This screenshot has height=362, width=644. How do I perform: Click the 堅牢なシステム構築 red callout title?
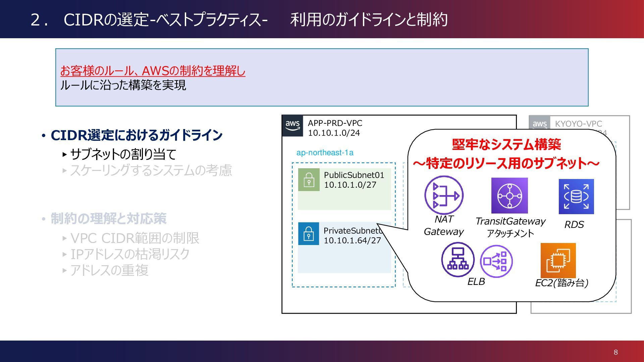point(506,145)
